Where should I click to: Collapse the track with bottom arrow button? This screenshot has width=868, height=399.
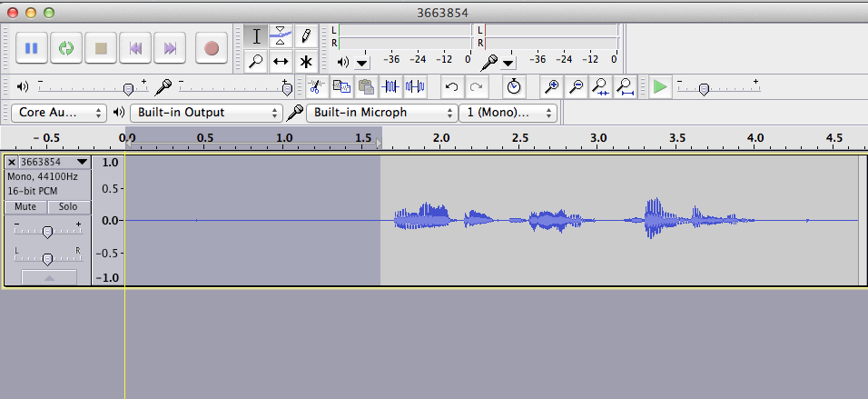[x=46, y=277]
